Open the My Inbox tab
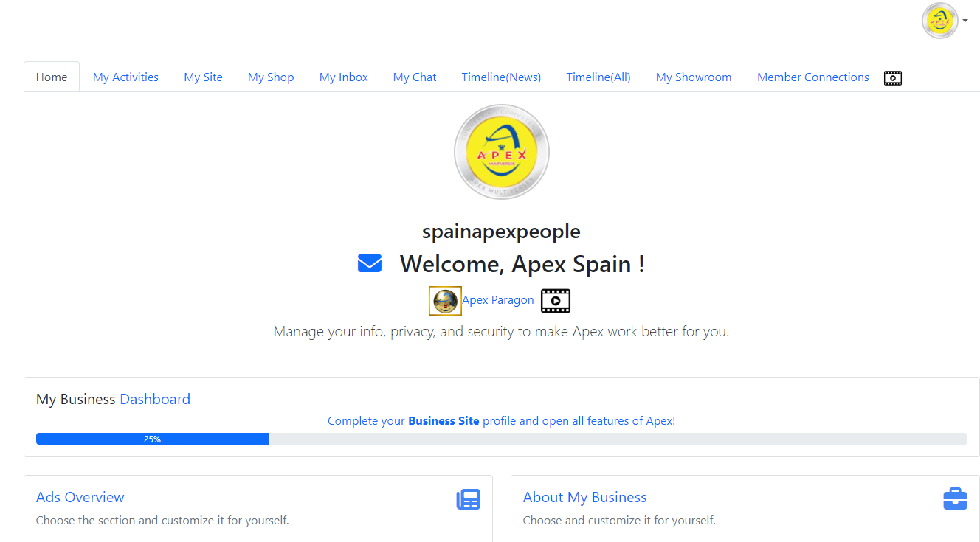980x542 pixels. click(343, 77)
